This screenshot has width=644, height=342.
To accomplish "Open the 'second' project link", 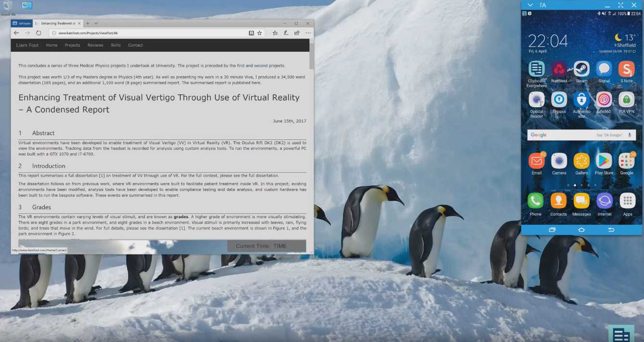I will coord(261,65).
